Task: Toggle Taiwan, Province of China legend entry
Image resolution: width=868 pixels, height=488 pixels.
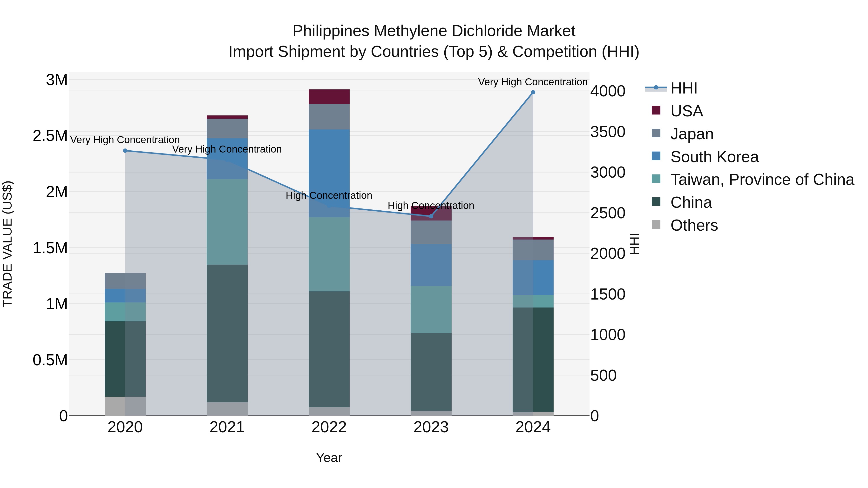Action: [753, 180]
